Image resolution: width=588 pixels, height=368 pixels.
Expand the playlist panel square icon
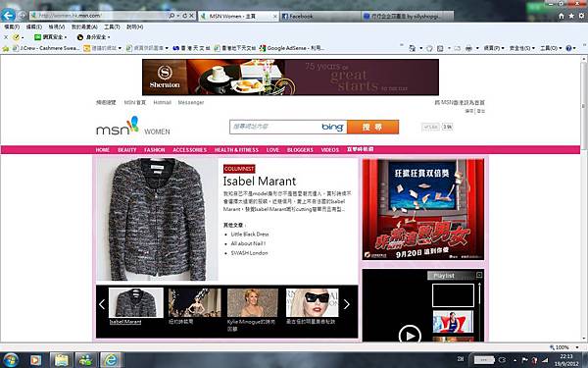tap(479, 275)
